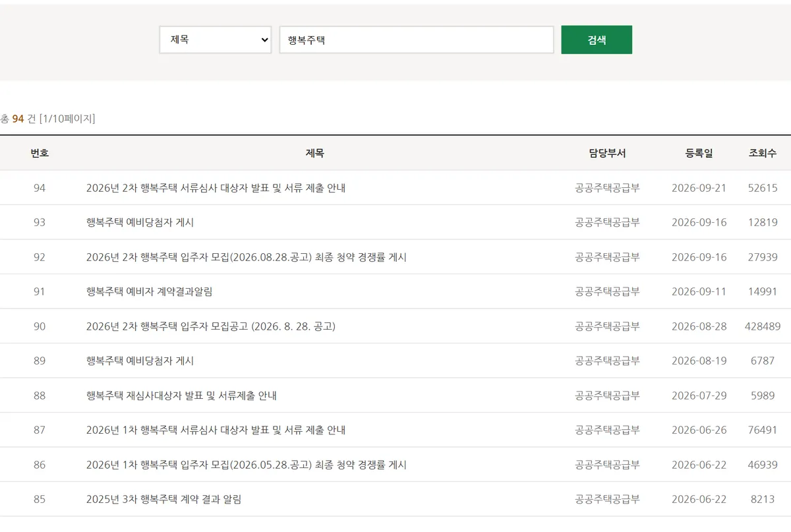Click 공공주택공급부 in row 94
The height and width of the screenshot is (532, 791).
point(607,188)
